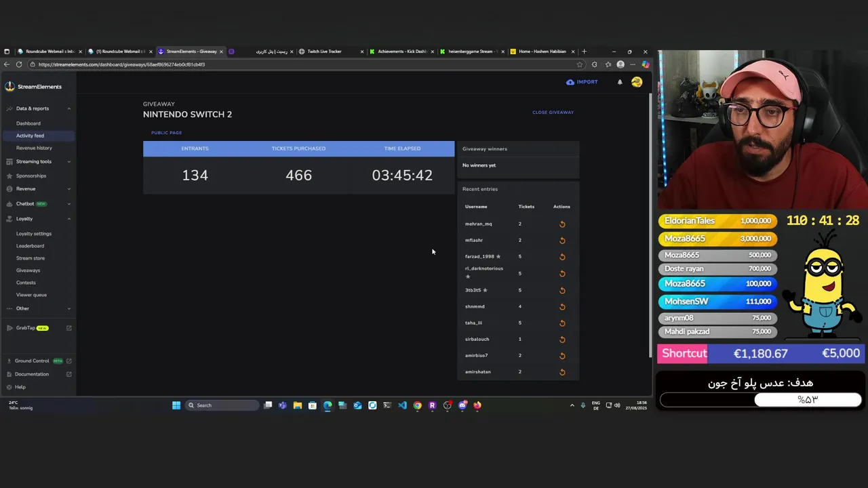Open the Windows Start menu
The width and height of the screenshot is (868, 488).
point(176,405)
